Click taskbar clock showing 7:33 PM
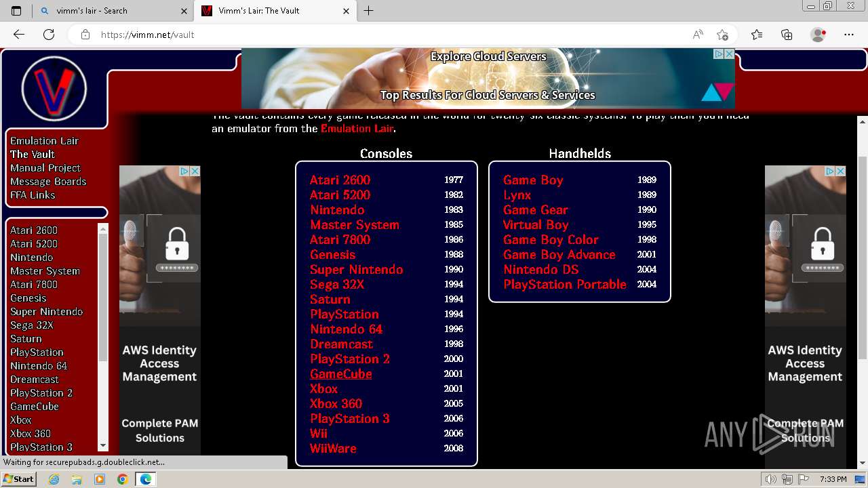 tap(833, 479)
